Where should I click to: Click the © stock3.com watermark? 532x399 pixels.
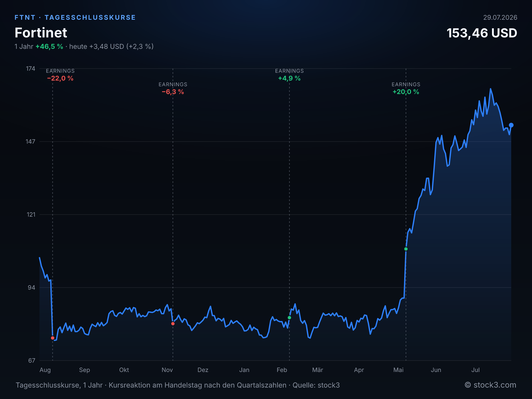(x=490, y=385)
